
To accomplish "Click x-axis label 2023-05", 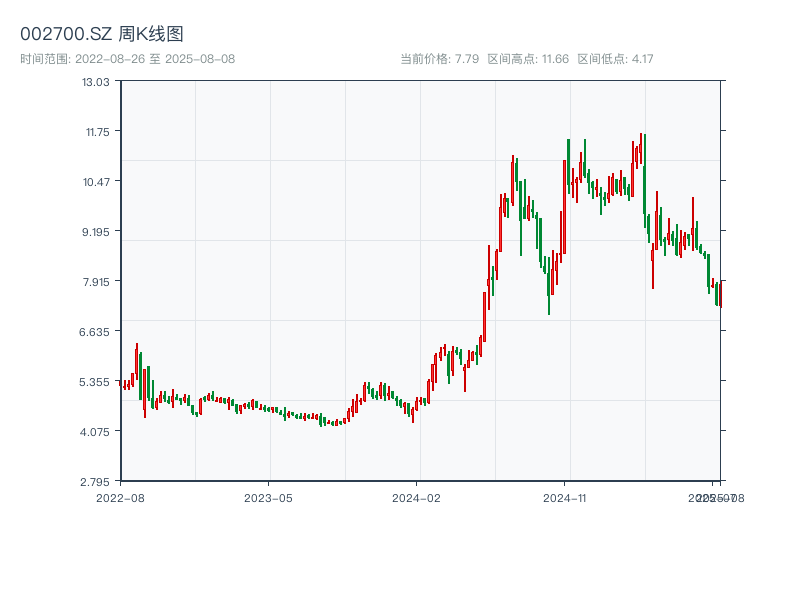I will [x=268, y=498].
